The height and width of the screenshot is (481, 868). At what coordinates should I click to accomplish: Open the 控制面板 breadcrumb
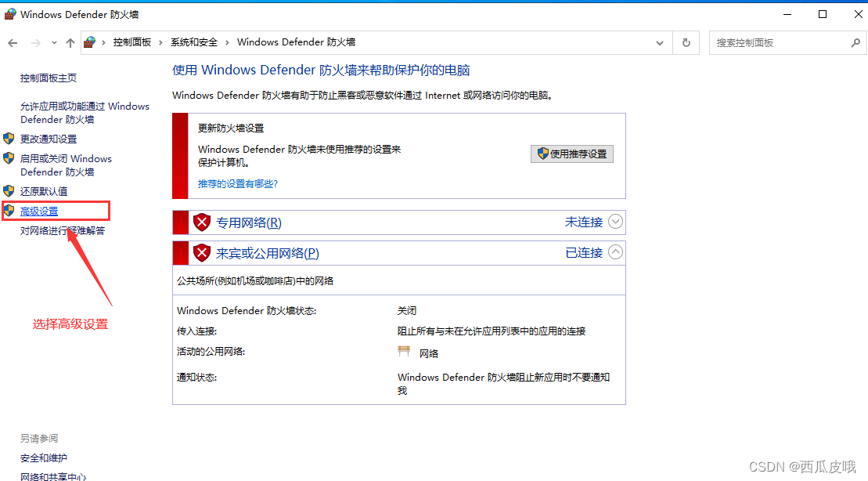131,42
